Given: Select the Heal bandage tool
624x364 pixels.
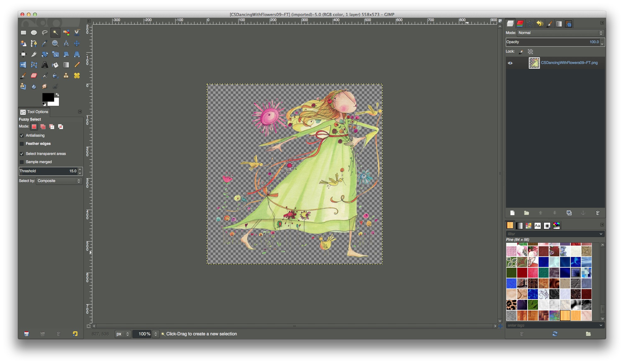Looking at the screenshot, I should [77, 76].
